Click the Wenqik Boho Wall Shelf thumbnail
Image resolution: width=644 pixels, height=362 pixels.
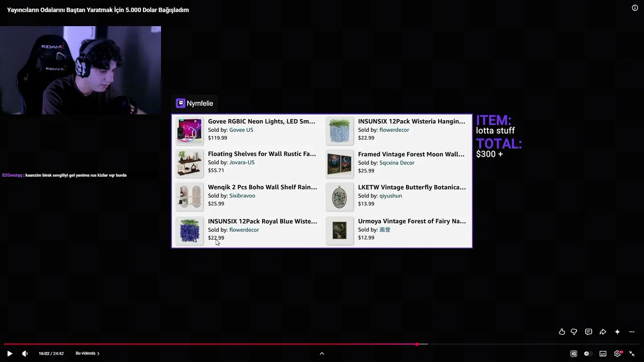[189, 197]
